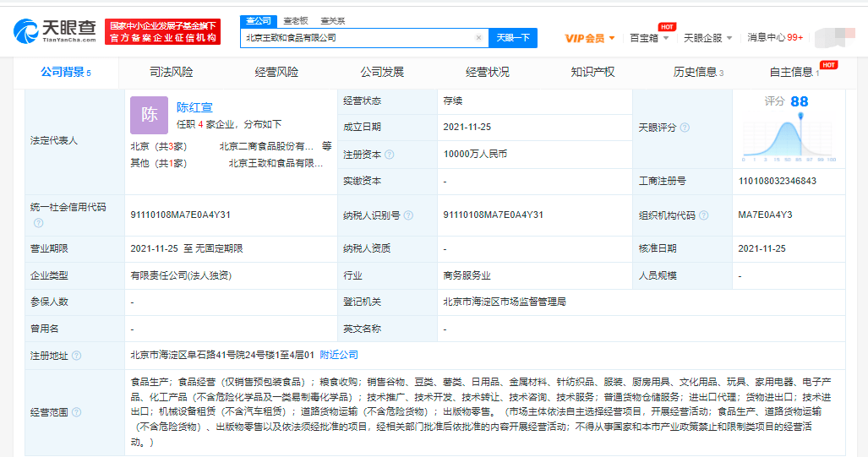This screenshot has height=457, width=868.
Task: Click 组织机构代码 value MA7E0A4Y3
Action: [x=765, y=215]
